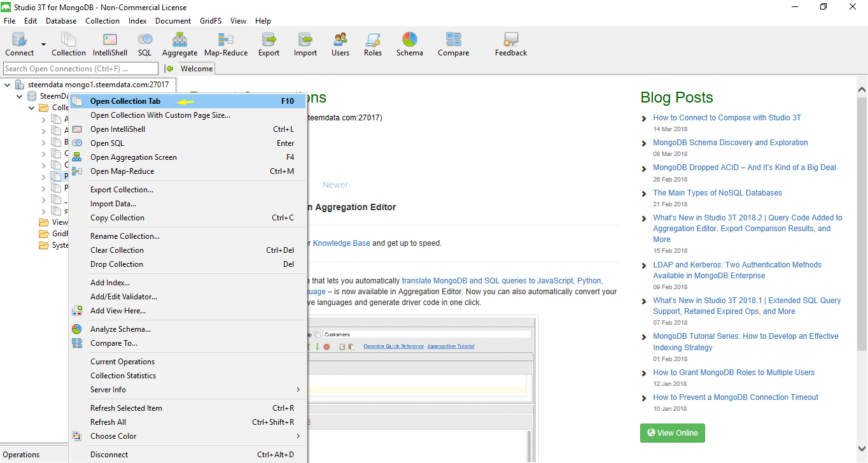Click Open IntelliShell icon in context menu
The image size is (868, 463).
pyautogui.click(x=77, y=129)
